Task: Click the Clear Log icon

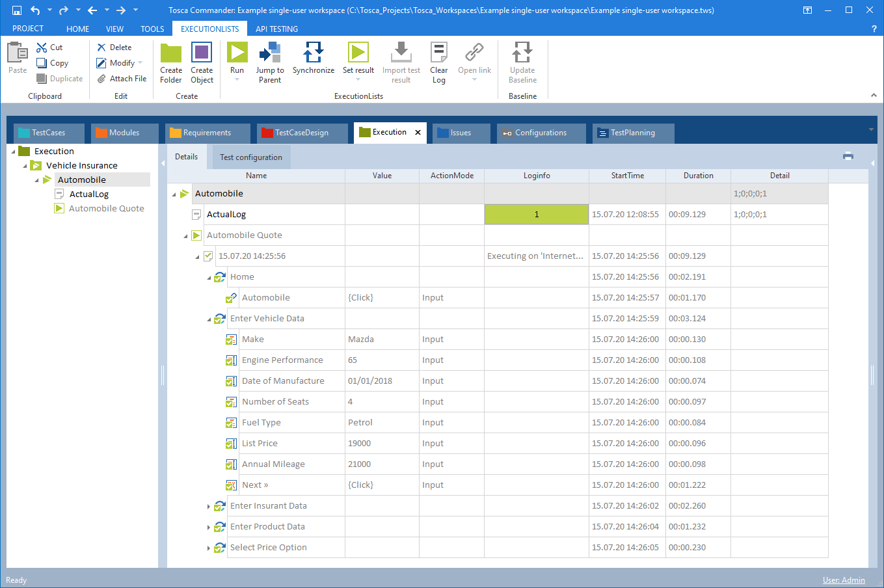Action: tap(439, 53)
